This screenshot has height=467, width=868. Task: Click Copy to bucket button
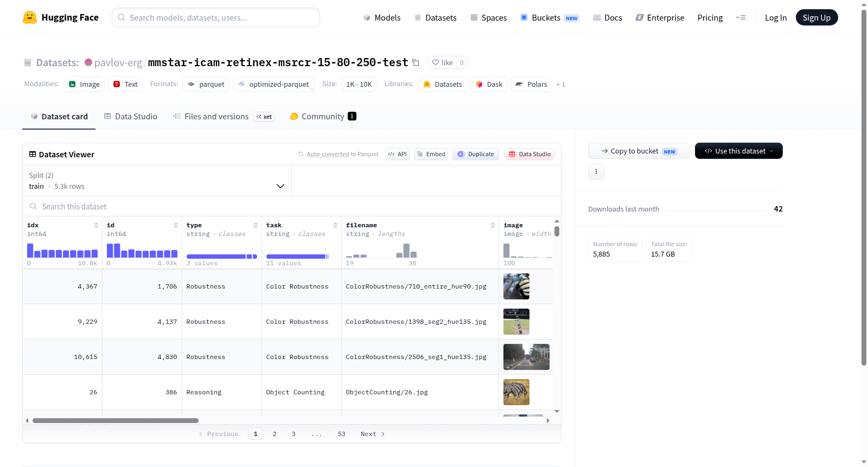[639, 151]
